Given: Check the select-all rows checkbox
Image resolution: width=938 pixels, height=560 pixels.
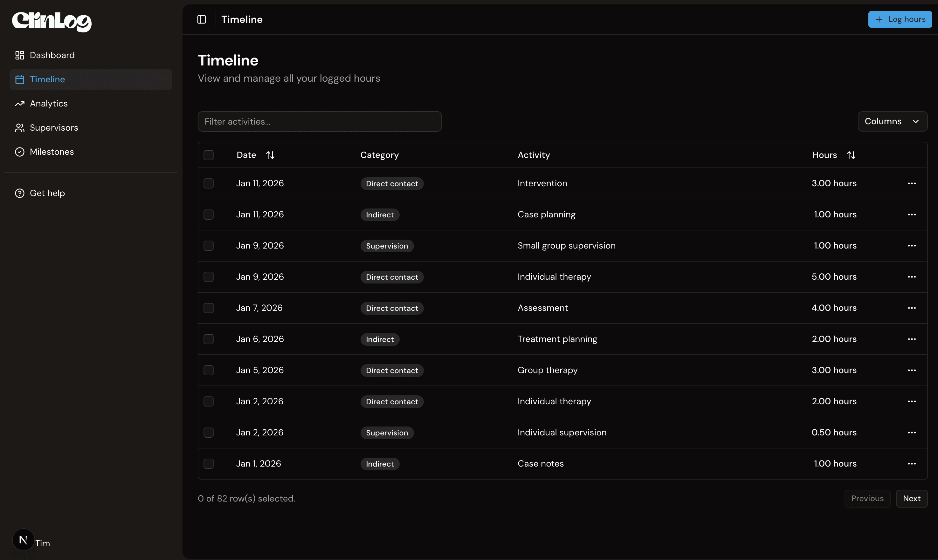Looking at the screenshot, I should coord(208,155).
